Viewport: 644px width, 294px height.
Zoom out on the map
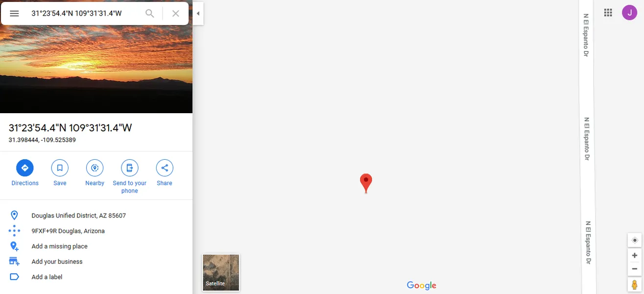635,269
